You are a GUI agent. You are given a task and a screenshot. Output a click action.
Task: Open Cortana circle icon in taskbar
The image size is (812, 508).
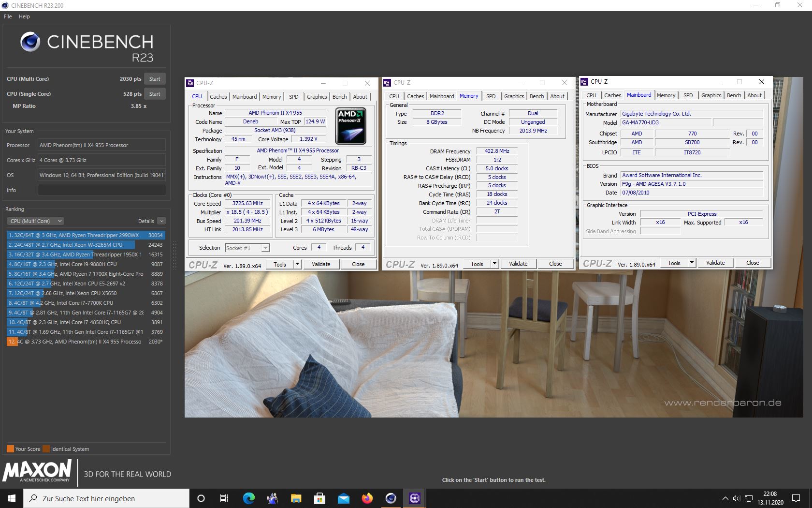(x=201, y=498)
